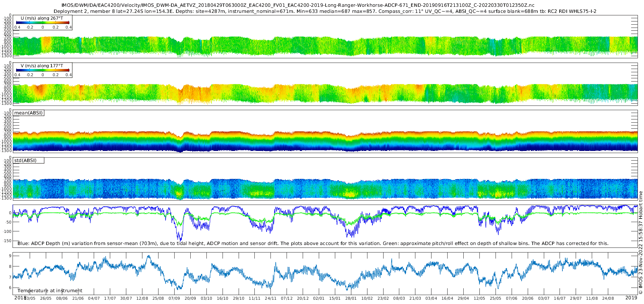Click the 07/12 date tick label

[287, 298]
